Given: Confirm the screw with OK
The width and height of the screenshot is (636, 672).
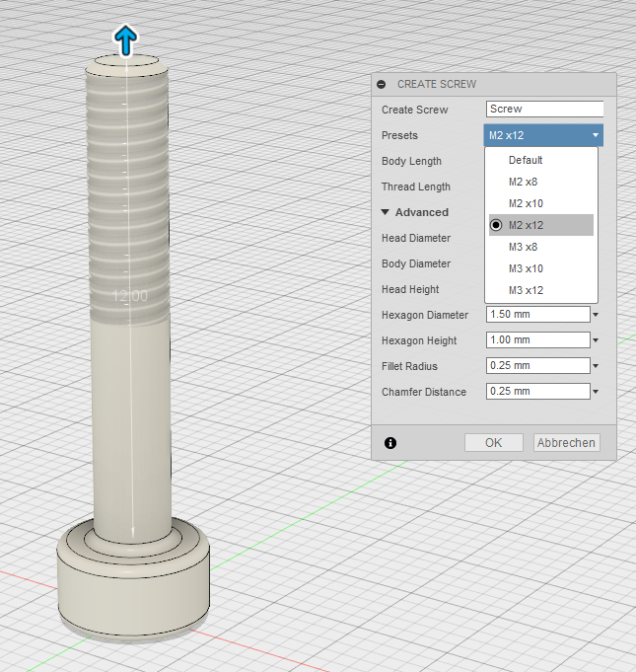Looking at the screenshot, I should click(x=494, y=443).
